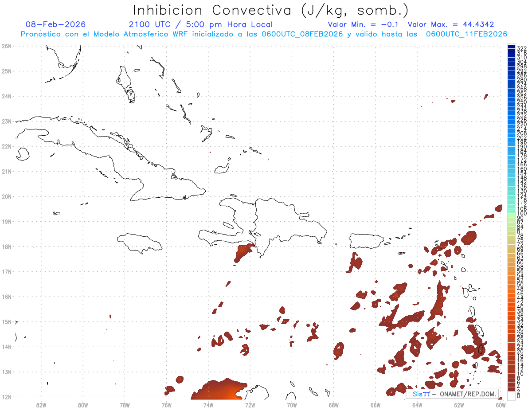532x411 pixels.
Task: Click the "100" value on the color scale
Action: click(x=522, y=214)
